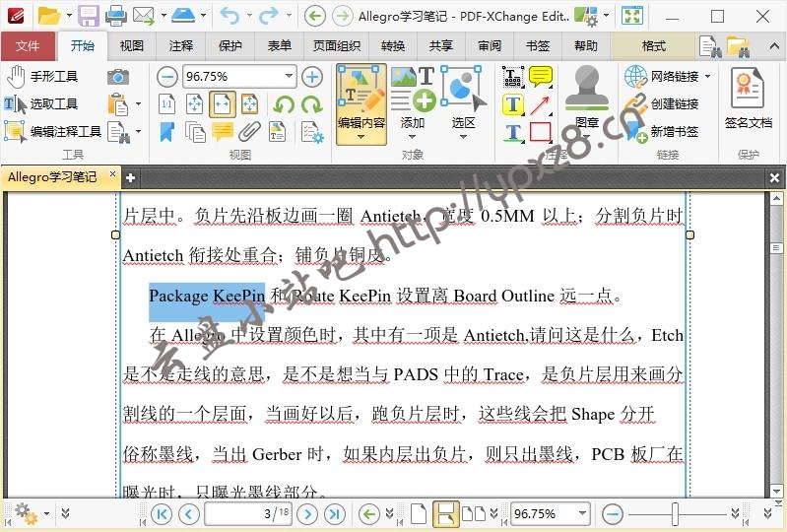This screenshot has width=787, height=532.
Task: Send document by email icon
Action: (144, 16)
